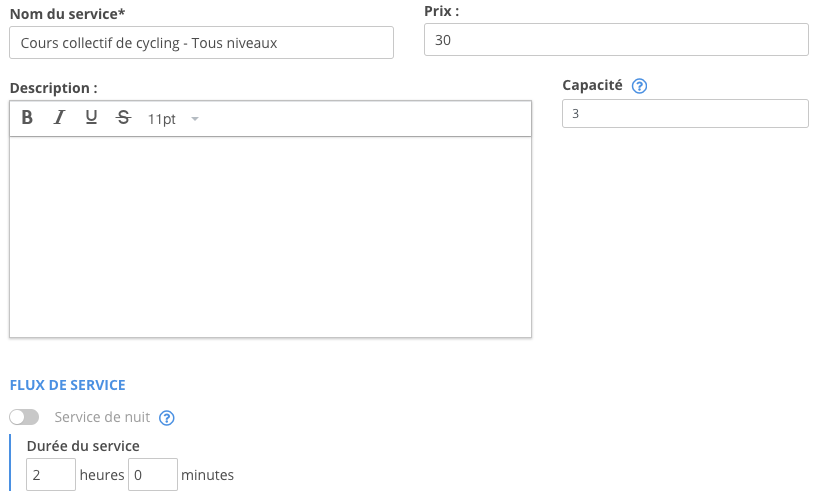Show help info for Service de nuit
The width and height of the screenshot is (827, 499).
[167, 418]
